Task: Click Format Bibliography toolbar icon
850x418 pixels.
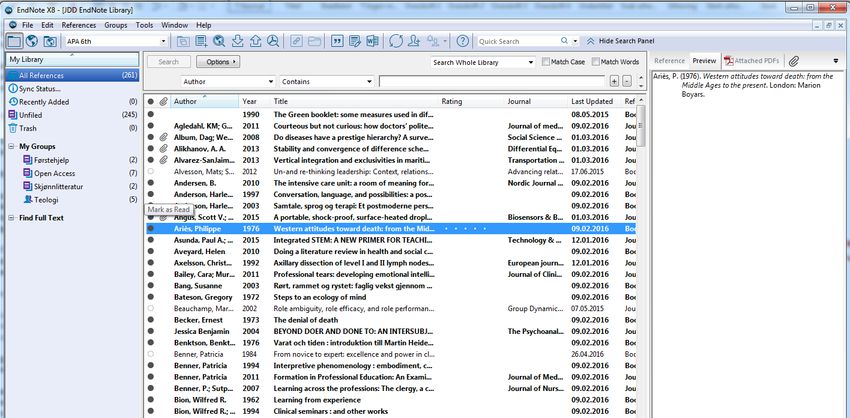Action: coord(355,41)
